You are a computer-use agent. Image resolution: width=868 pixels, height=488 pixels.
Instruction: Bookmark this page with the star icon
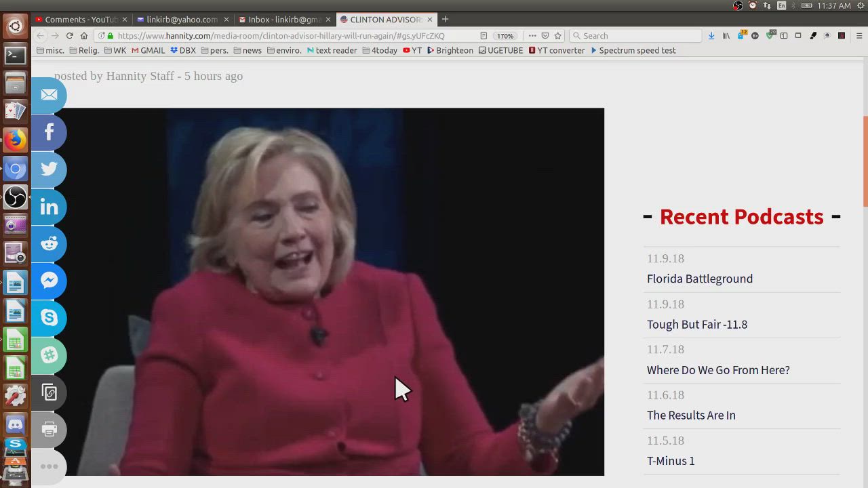click(x=558, y=36)
